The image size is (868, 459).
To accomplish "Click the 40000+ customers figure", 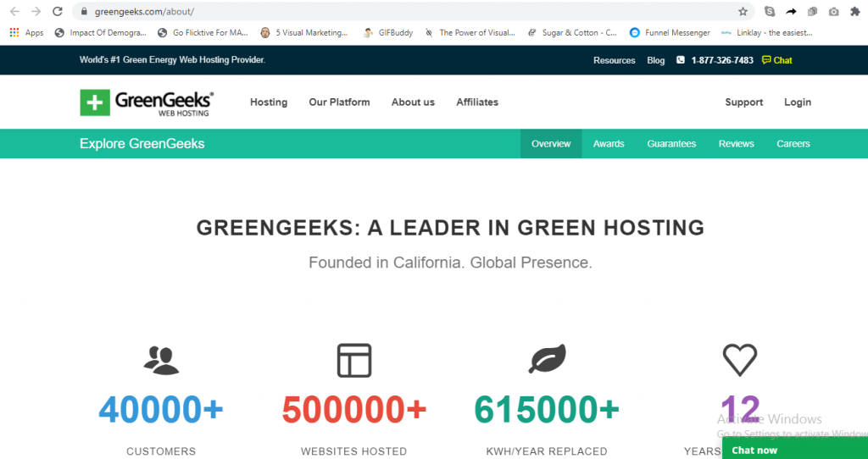I will pyautogui.click(x=161, y=409).
